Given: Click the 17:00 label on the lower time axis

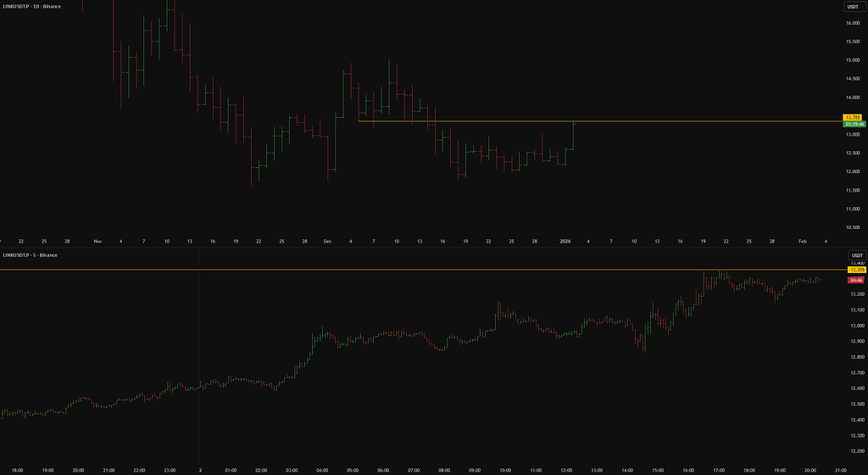Looking at the screenshot, I should coord(719,468).
